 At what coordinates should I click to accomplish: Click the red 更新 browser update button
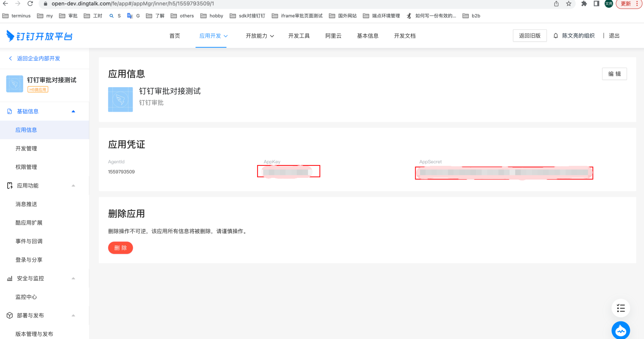[x=628, y=3]
